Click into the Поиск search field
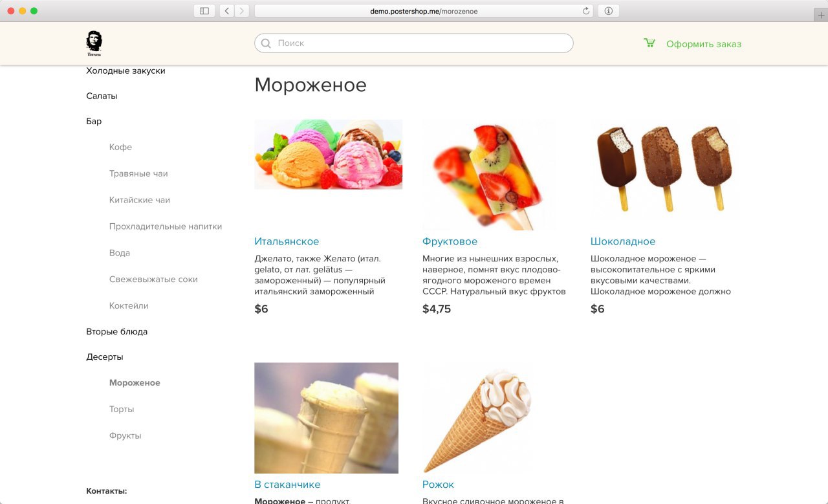The image size is (828, 504). (414, 43)
